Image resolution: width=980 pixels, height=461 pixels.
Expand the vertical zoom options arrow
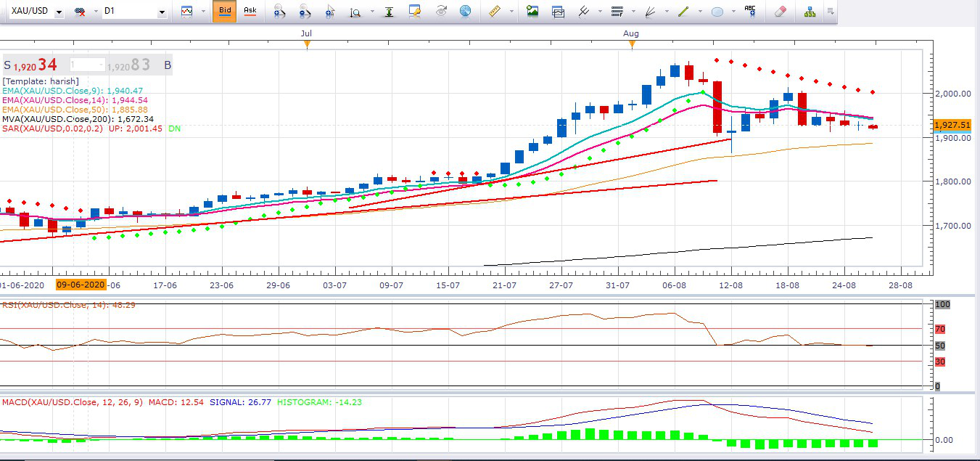(372, 12)
